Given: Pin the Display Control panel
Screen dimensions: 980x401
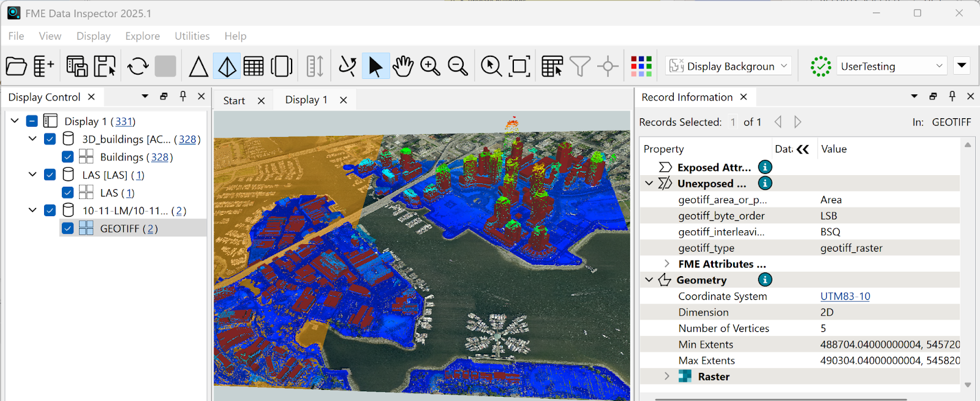Looking at the screenshot, I should [x=183, y=96].
